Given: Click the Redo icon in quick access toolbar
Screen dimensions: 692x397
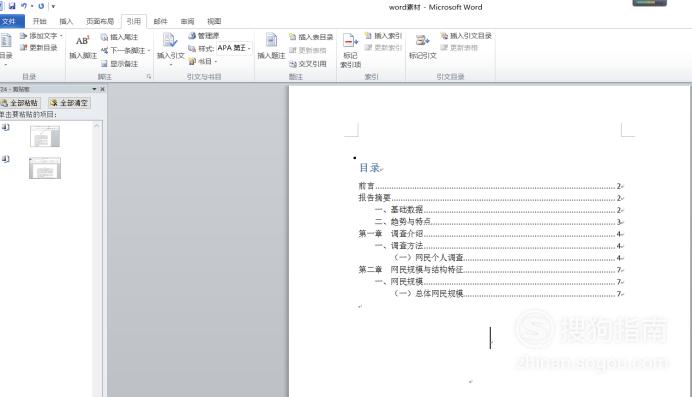Looking at the screenshot, I should pos(41,6).
